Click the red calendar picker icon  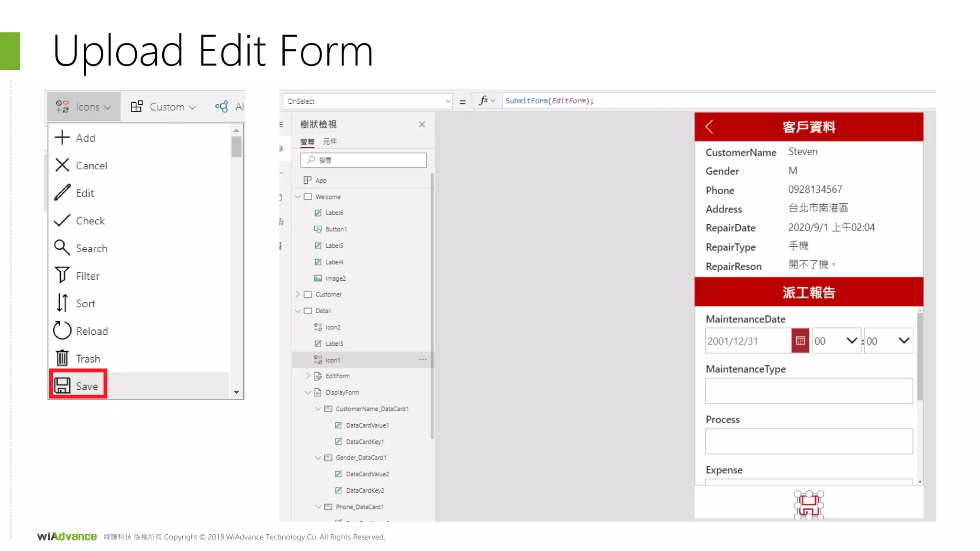point(800,341)
